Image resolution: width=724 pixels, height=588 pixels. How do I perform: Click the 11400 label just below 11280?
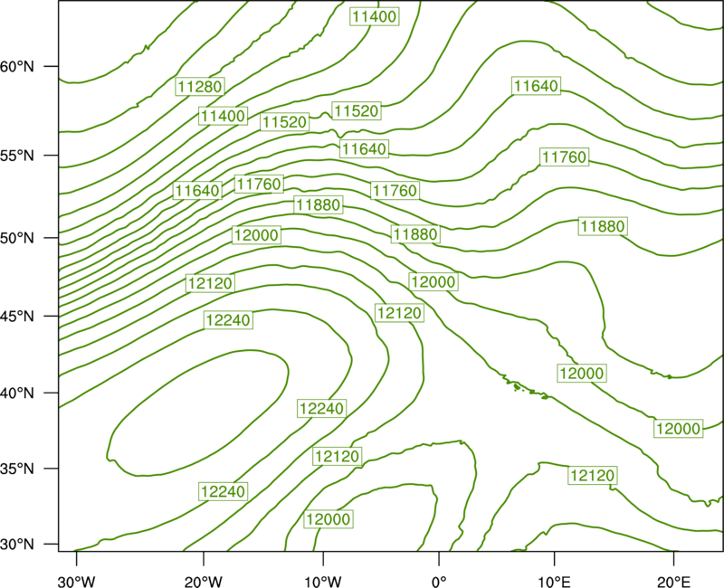tap(223, 116)
